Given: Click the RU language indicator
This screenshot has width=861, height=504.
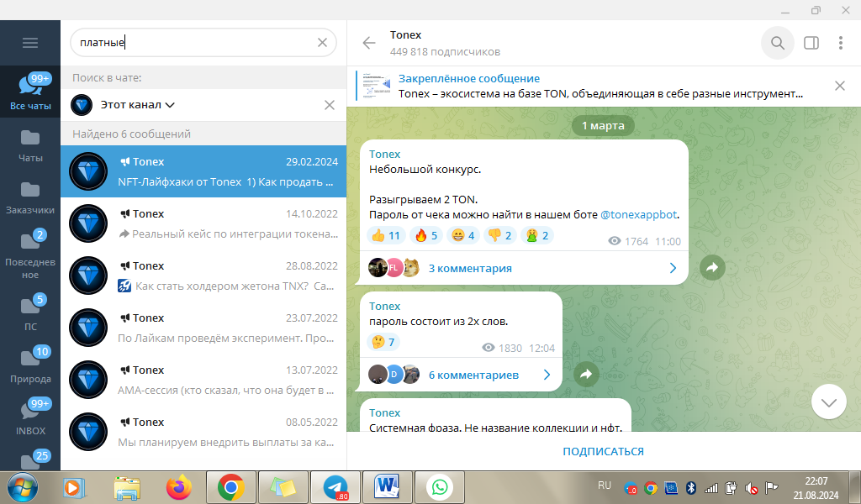Looking at the screenshot, I should 605,486.
